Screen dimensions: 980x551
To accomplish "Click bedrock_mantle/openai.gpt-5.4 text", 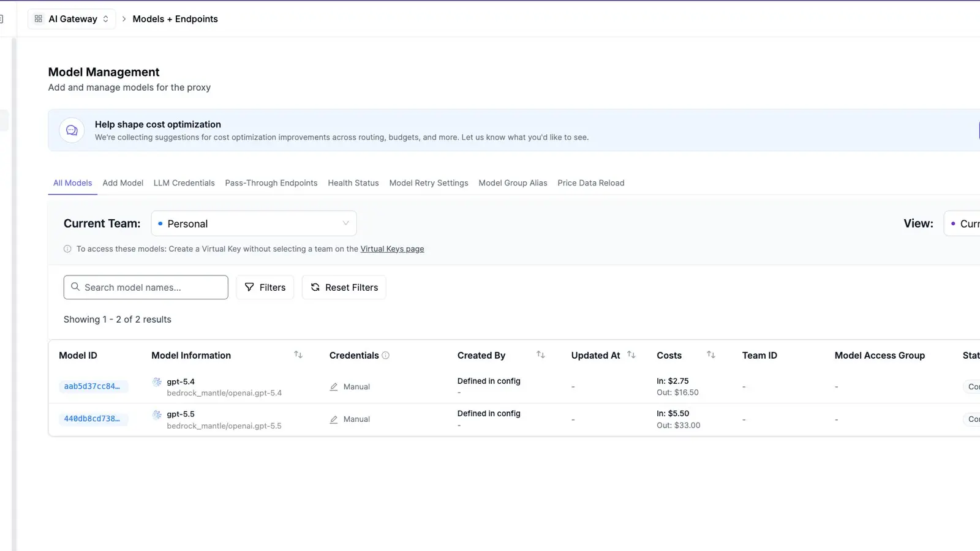I will point(224,393).
